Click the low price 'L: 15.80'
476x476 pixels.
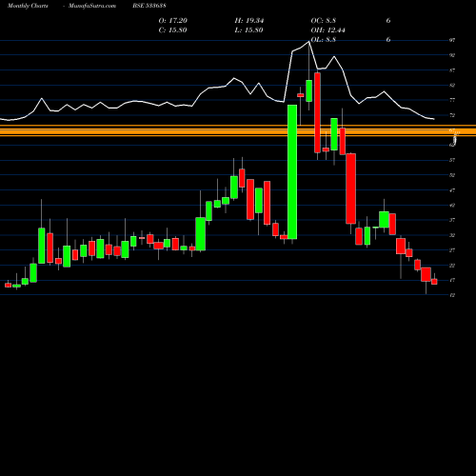pyautogui.click(x=248, y=30)
